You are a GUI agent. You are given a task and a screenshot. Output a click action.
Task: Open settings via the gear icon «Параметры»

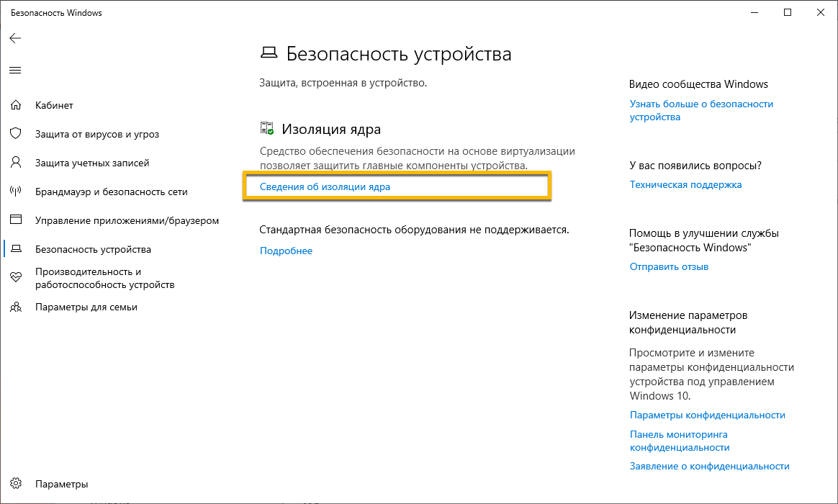pos(16,484)
